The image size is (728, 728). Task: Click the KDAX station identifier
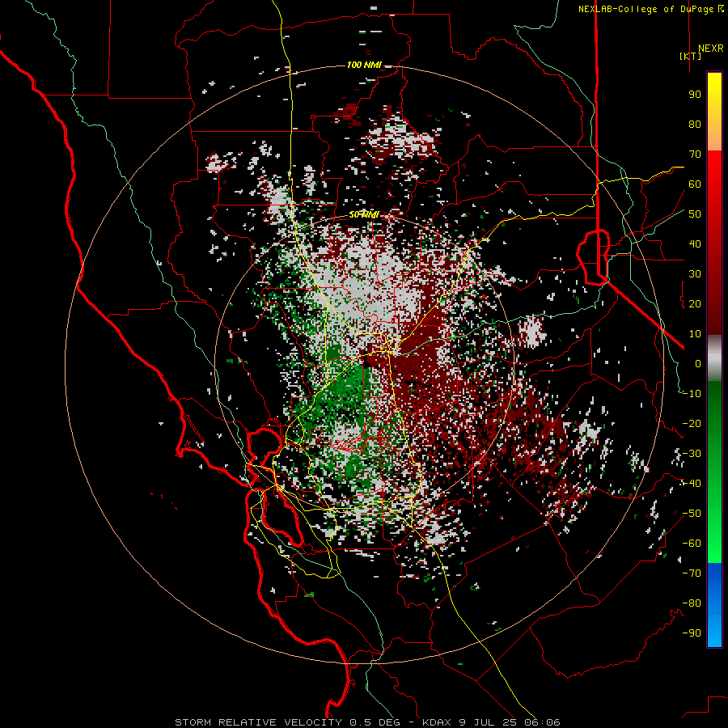pos(438,722)
